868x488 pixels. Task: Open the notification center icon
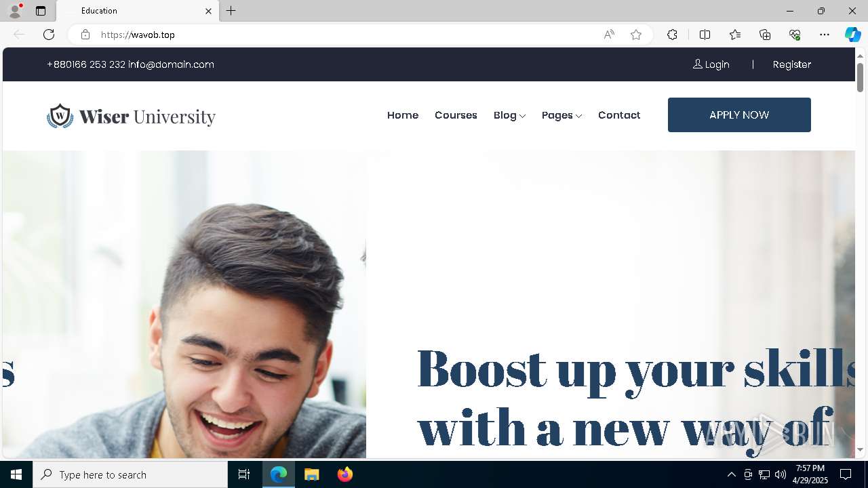click(846, 474)
